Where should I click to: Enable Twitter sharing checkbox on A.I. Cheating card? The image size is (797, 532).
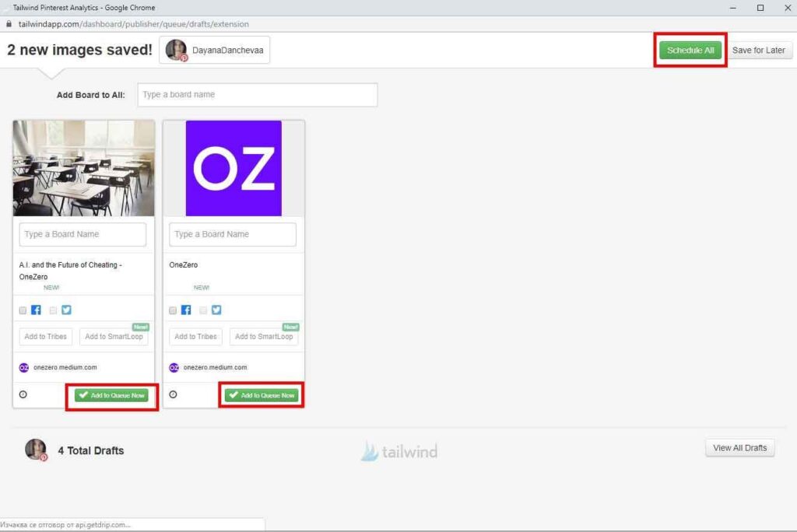coord(53,310)
